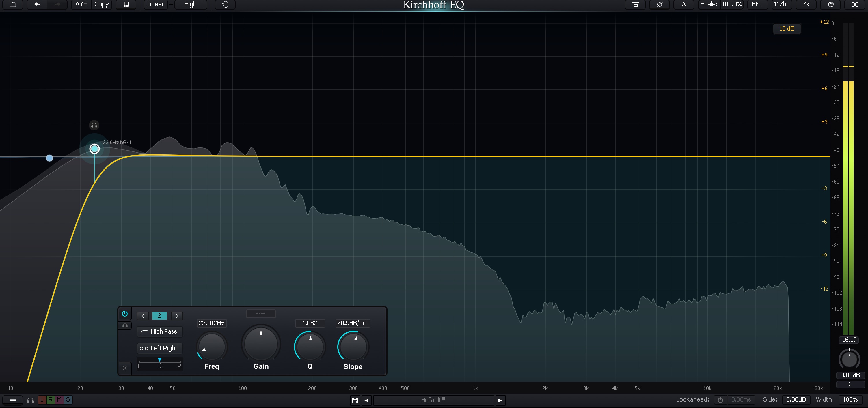868x408 pixels.
Task: Select the cyan band 2 node
Action: tap(94, 149)
